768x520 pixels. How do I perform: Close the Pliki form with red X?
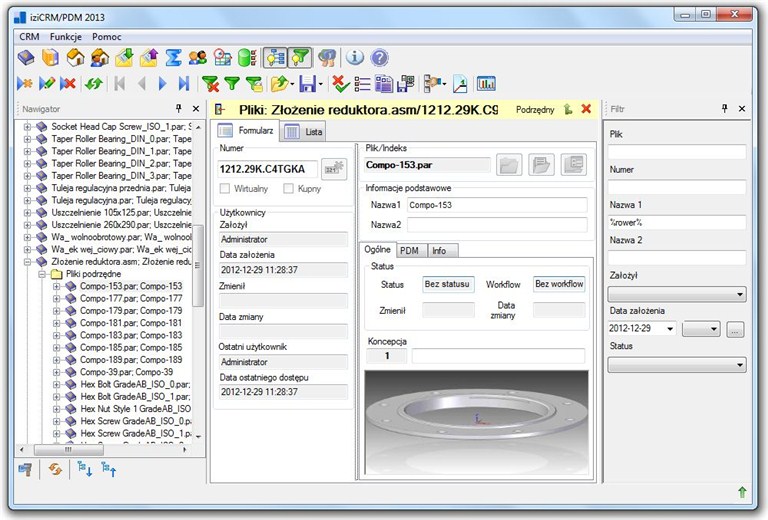pos(586,109)
